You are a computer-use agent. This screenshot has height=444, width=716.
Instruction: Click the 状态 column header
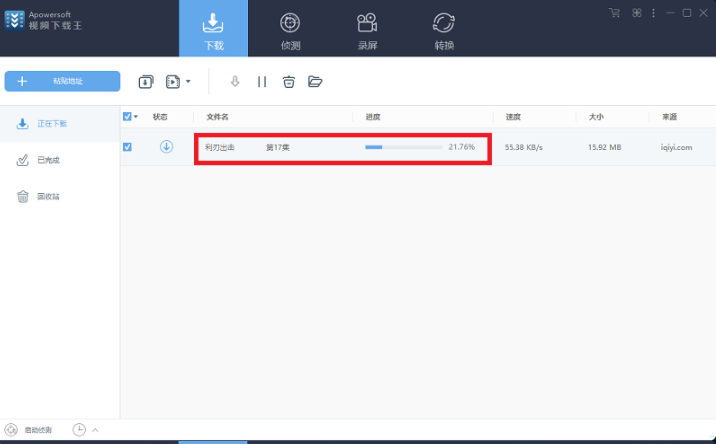click(160, 117)
